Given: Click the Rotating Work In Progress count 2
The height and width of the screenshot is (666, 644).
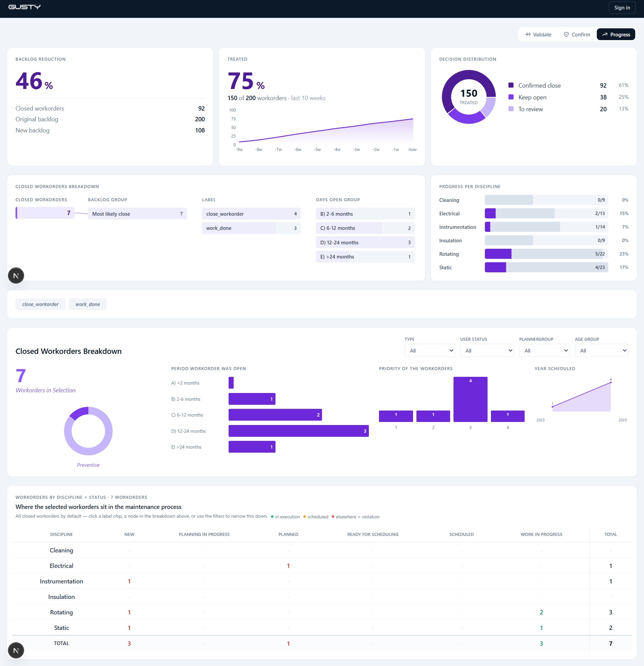Looking at the screenshot, I should pyautogui.click(x=541, y=612).
